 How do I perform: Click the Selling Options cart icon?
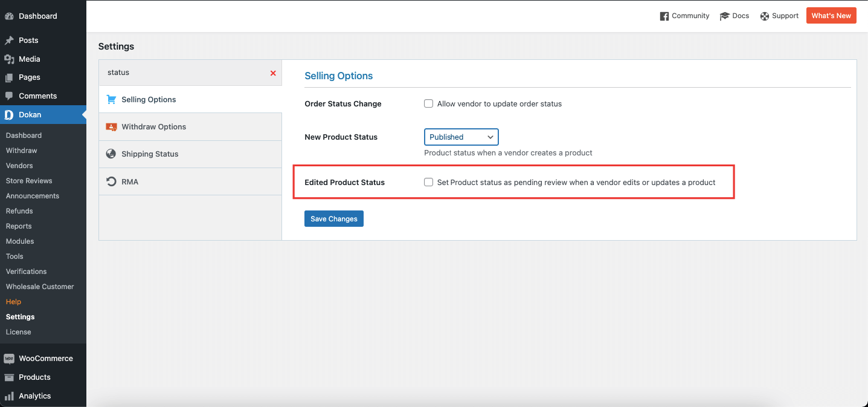[111, 99]
